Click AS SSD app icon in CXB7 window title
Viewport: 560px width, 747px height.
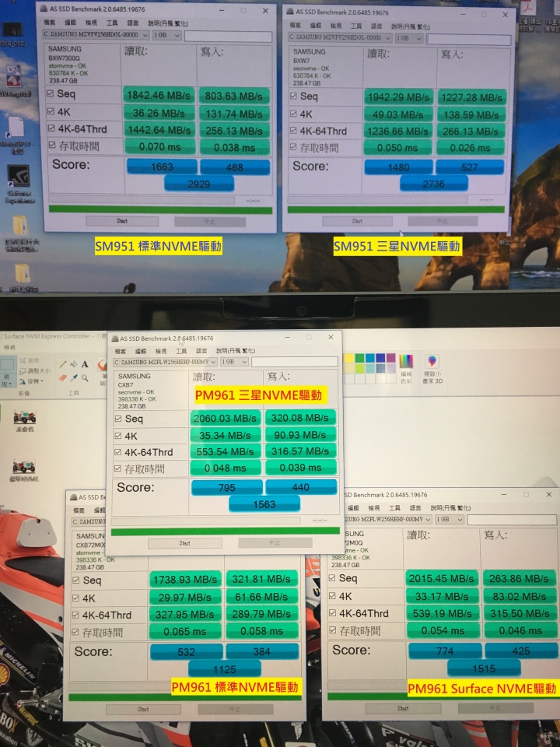click(x=115, y=338)
